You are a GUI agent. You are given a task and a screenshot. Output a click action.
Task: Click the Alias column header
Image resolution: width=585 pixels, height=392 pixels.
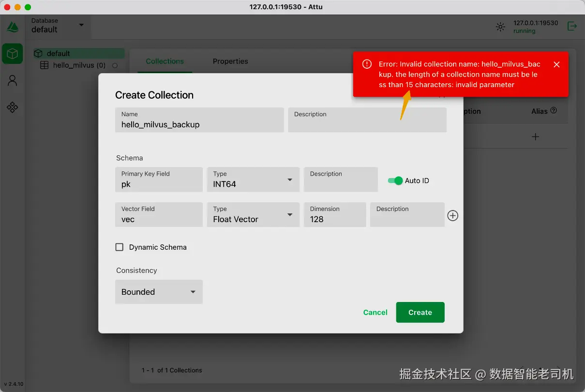coord(540,111)
